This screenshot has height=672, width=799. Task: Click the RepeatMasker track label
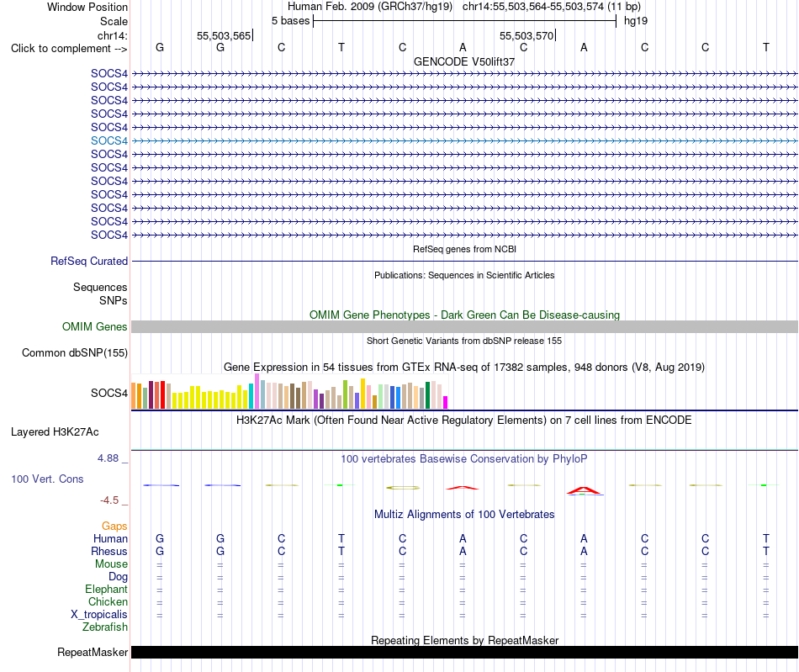coord(93,652)
